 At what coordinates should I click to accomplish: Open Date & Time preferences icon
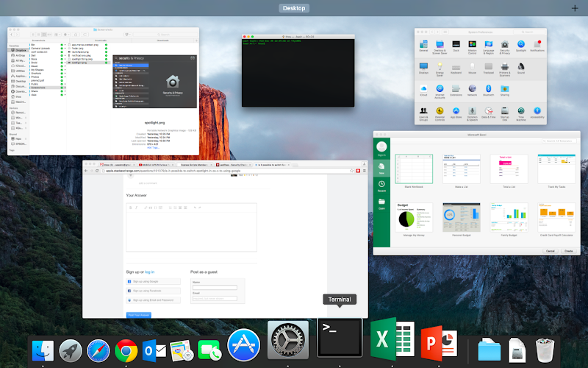coord(488,113)
